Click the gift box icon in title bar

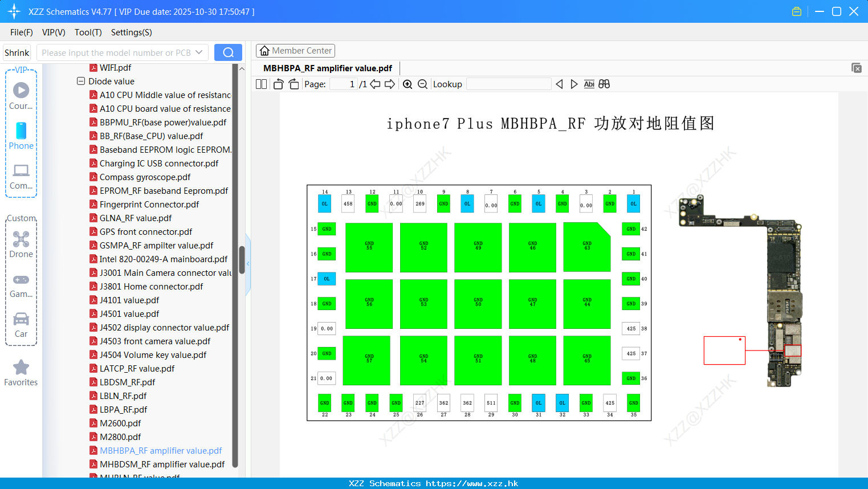(x=797, y=11)
